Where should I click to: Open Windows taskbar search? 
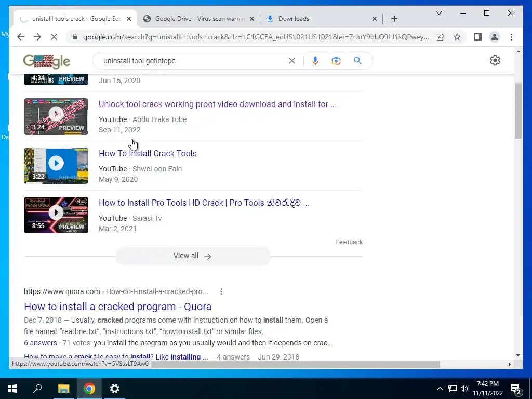pos(37,389)
